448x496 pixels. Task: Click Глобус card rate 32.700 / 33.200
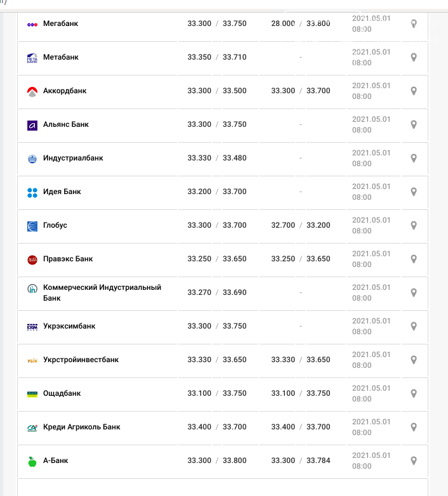click(x=300, y=225)
